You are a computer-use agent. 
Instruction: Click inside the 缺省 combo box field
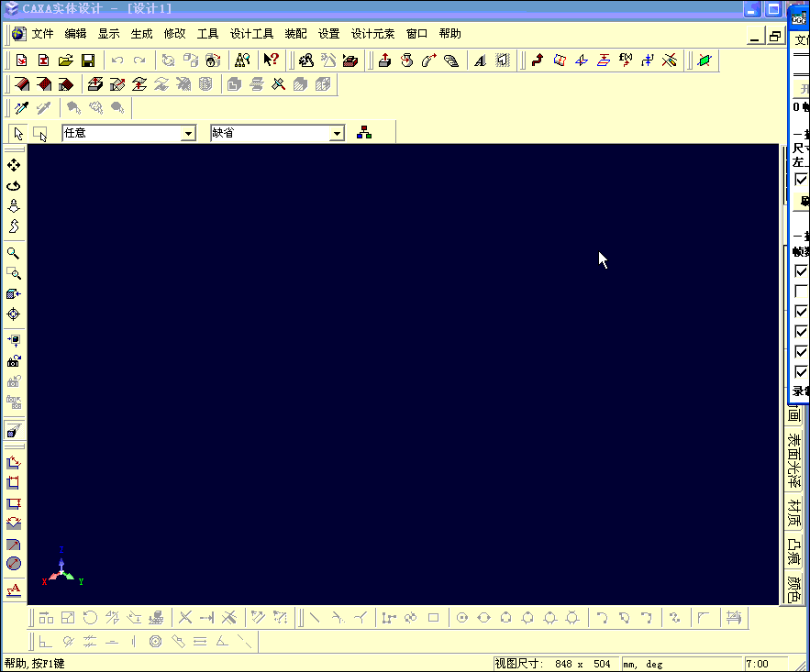271,133
